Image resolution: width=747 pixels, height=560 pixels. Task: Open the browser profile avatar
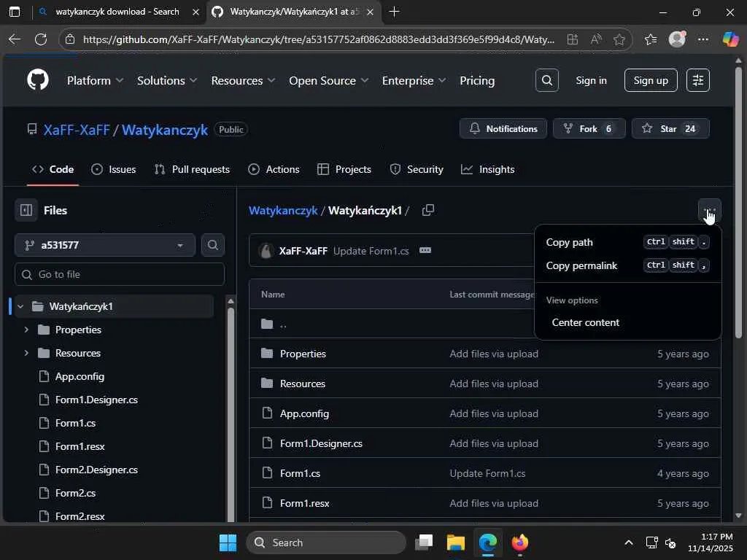[677, 39]
